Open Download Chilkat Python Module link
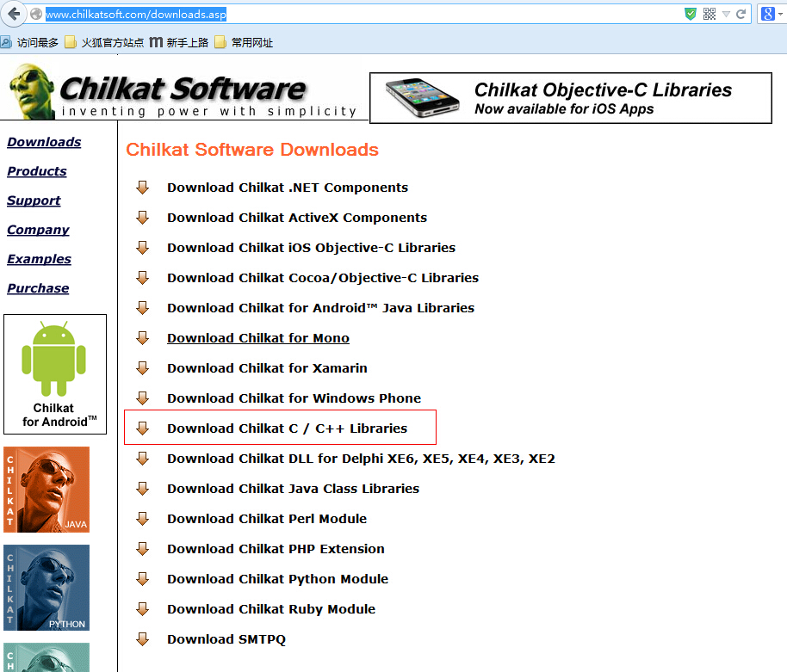The image size is (787, 672). click(277, 579)
